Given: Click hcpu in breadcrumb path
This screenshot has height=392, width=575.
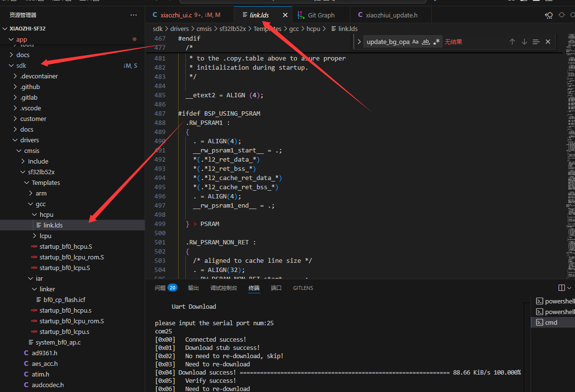Looking at the screenshot, I should (x=313, y=29).
